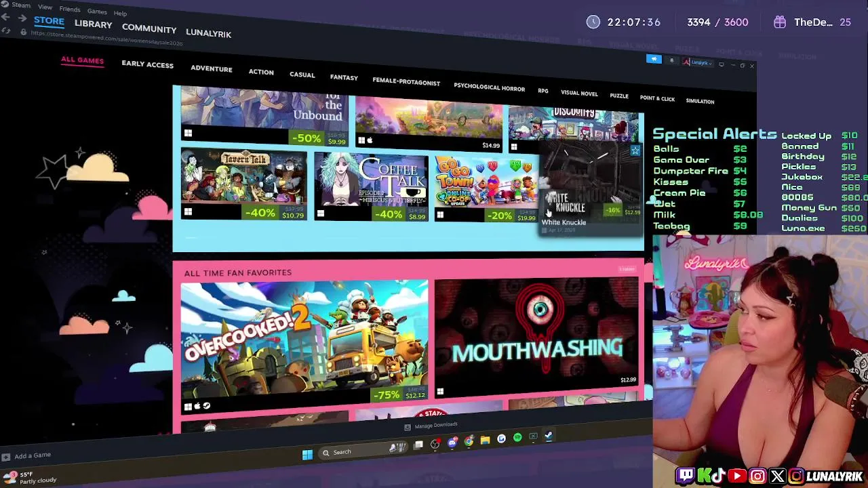Click the ALL TIME FAN FAVORITES heading
This screenshot has height=488, width=868.
(x=237, y=272)
